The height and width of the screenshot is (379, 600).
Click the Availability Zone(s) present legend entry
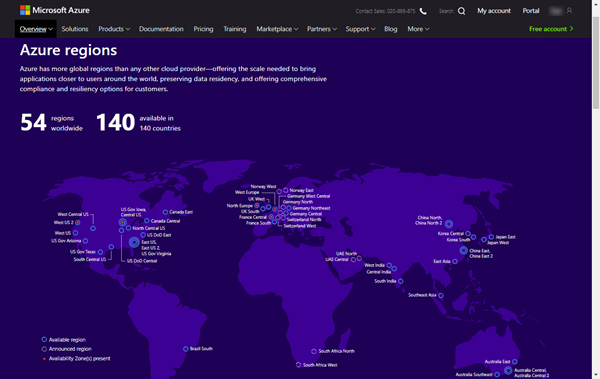[x=76, y=359]
